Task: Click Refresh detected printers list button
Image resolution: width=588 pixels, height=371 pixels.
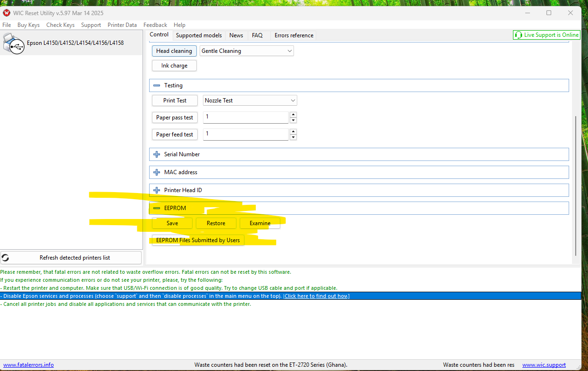Action: pyautogui.click(x=71, y=258)
